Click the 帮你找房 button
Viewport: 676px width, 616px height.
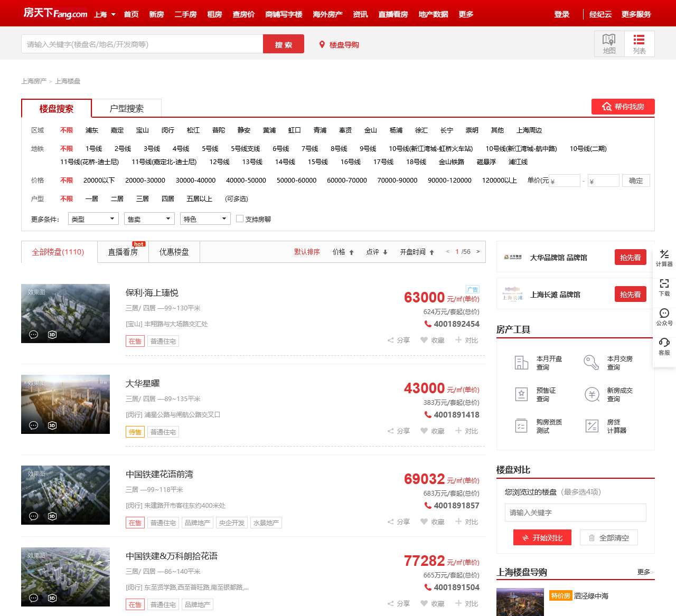(623, 107)
